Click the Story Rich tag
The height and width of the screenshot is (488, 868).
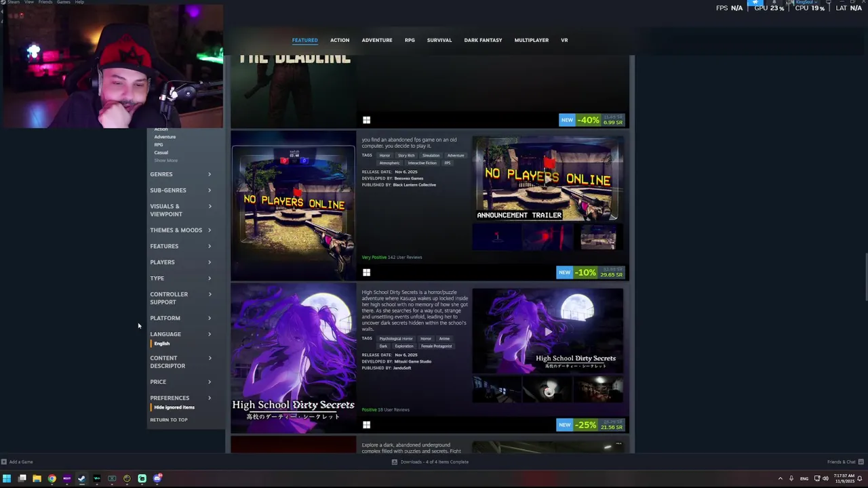406,155
